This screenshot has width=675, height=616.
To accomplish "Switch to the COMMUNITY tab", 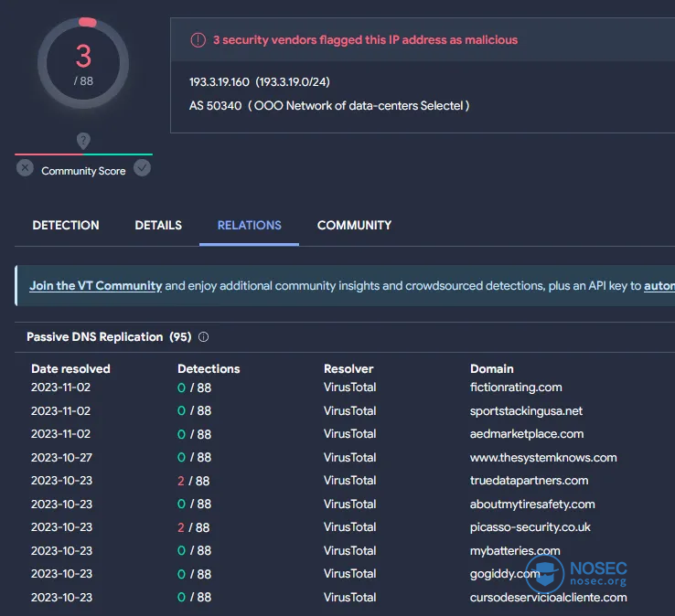I will (x=354, y=225).
